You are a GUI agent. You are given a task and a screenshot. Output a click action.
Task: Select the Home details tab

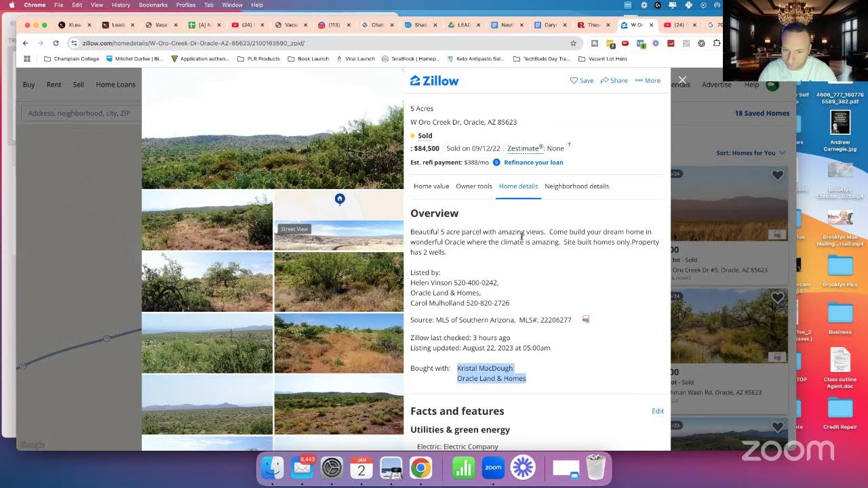(518, 186)
